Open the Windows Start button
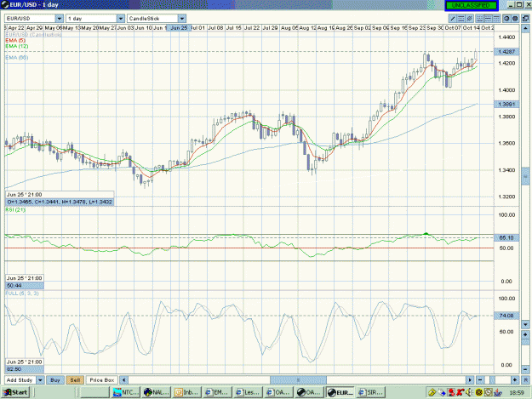 pos(15,392)
